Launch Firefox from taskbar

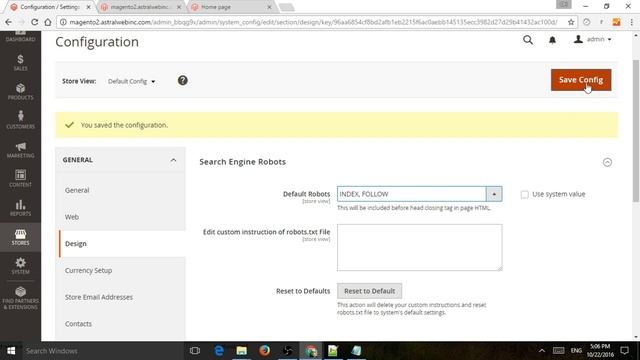click(x=264, y=351)
